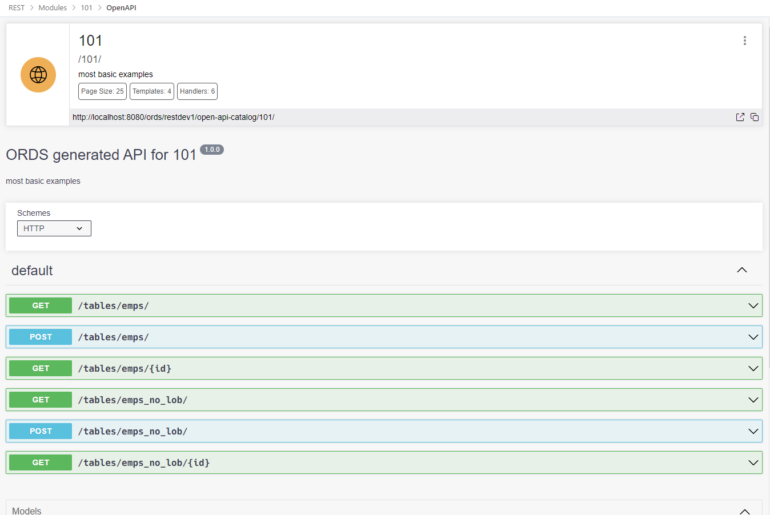Click the GET badge for /tables/emps/

tap(40, 305)
